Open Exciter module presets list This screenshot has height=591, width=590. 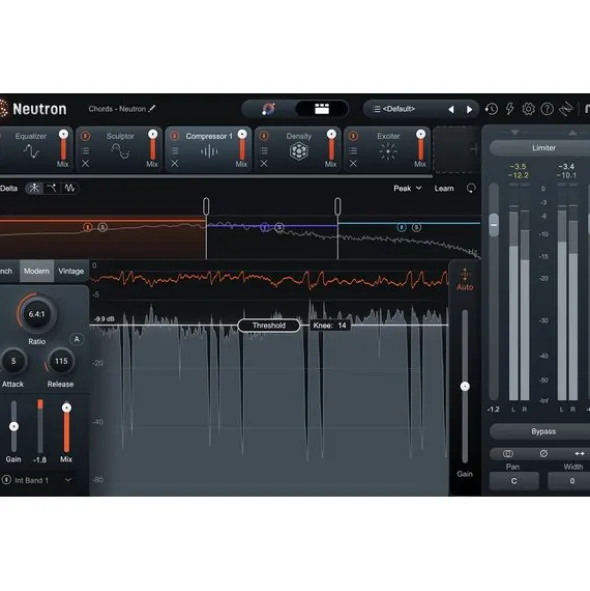pyautogui.click(x=353, y=151)
